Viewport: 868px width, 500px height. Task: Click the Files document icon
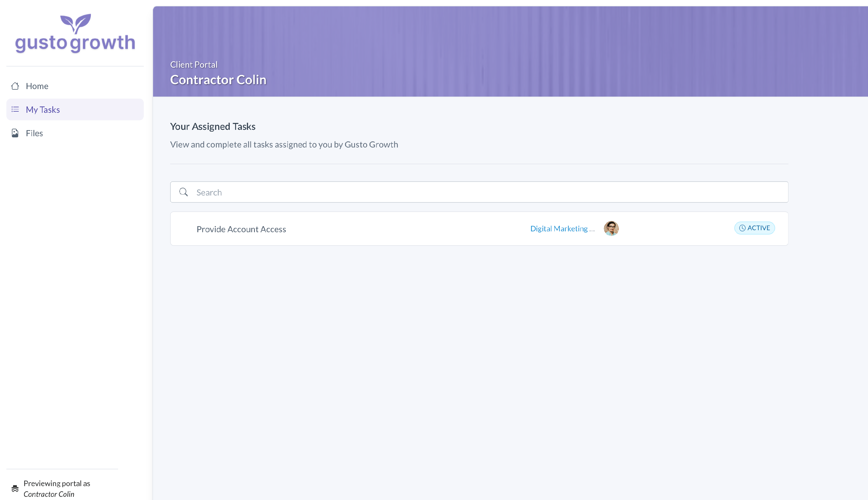(15, 133)
